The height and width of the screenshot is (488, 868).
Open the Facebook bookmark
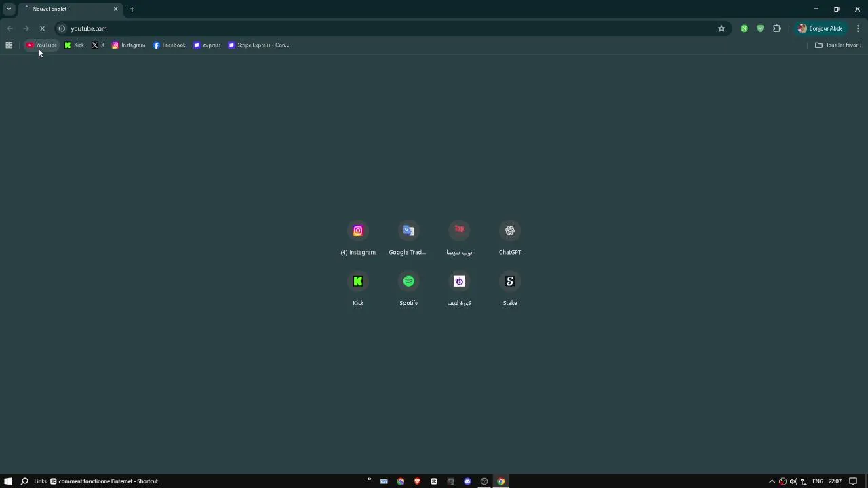[170, 45]
